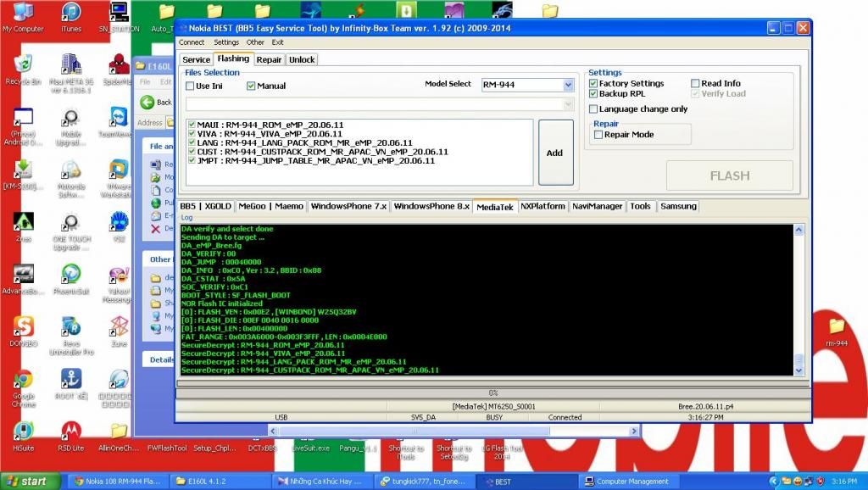The height and width of the screenshot is (490, 868).
Task: Open the Mobile Upgrade desktop shortcut
Action: [71, 127]
